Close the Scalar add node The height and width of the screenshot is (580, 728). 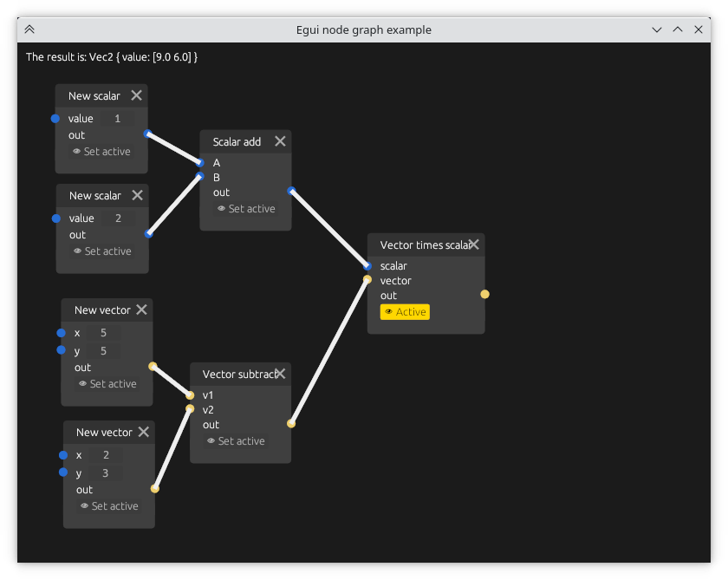click(280, 141)
